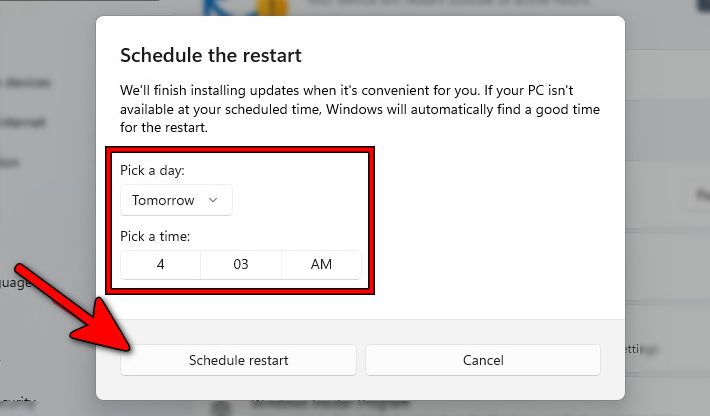Click the Schedule restart button
710x416 pixels.
(x=238, y=360)
